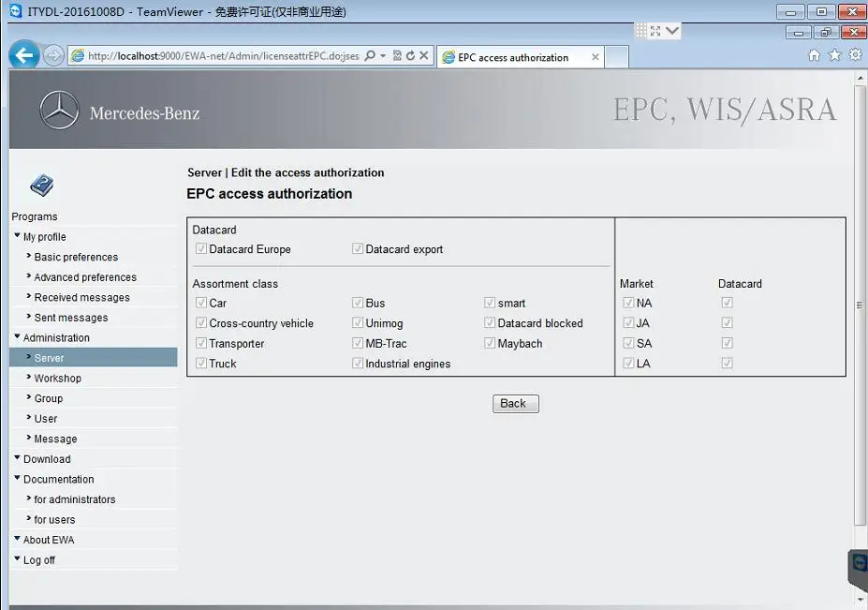Collapse the My profile section

pyautogui.click(x=17, y=235)
